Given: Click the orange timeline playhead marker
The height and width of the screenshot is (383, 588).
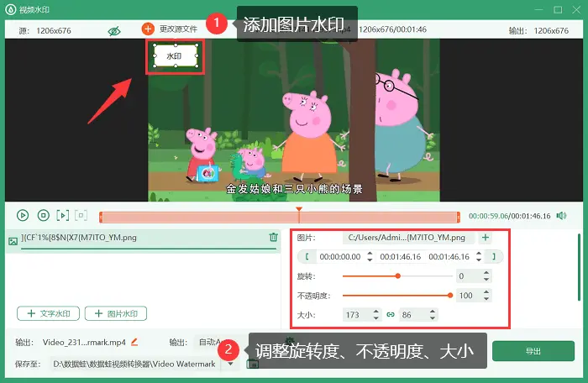Looking at the screenshot, I should (x=299, y=209).
